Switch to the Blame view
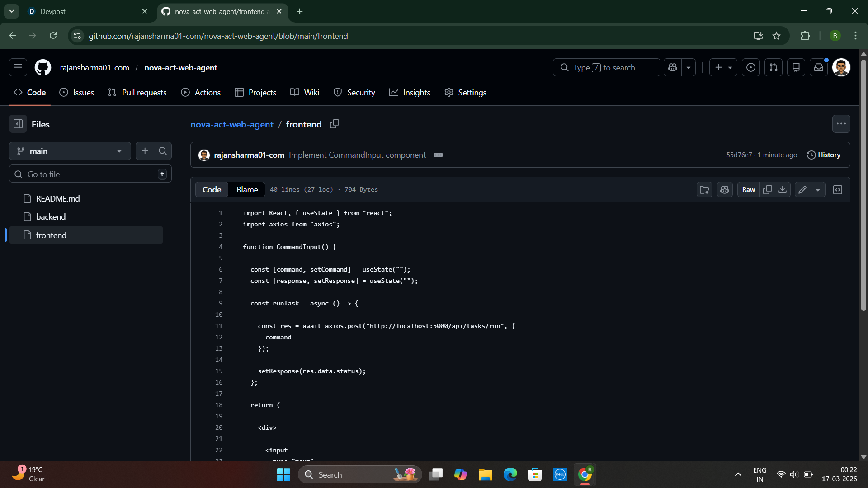Screen dimensions: 868x488 [x=247, y=190]
